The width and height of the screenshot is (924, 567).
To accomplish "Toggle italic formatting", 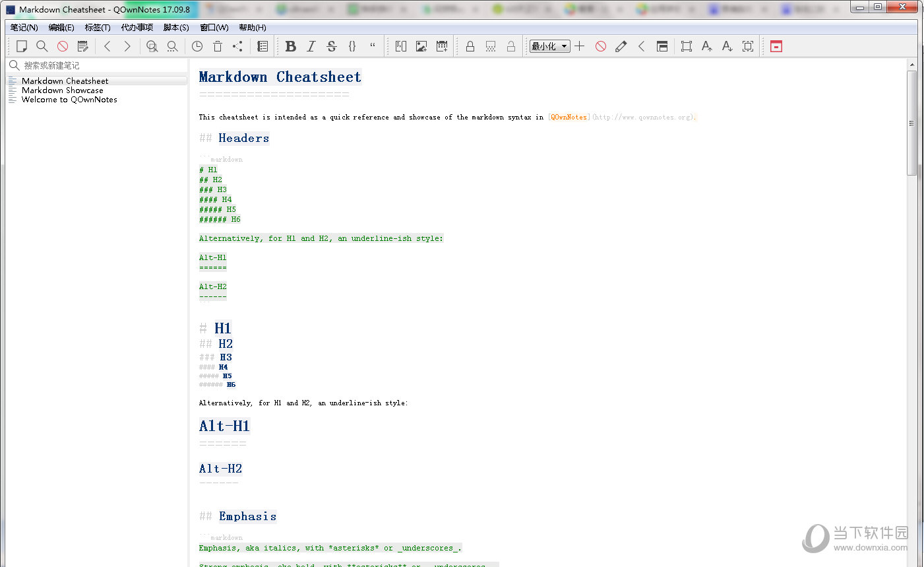I will coord(311,46).
